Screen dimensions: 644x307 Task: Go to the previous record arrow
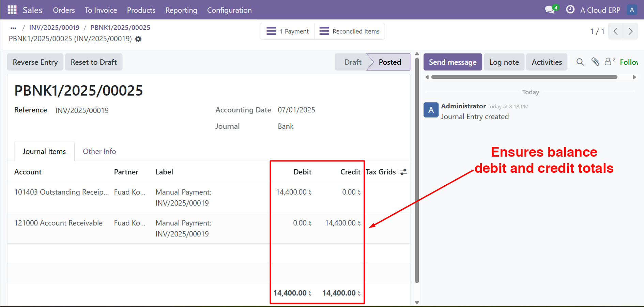pyautogui.click(x=616, y=31)
